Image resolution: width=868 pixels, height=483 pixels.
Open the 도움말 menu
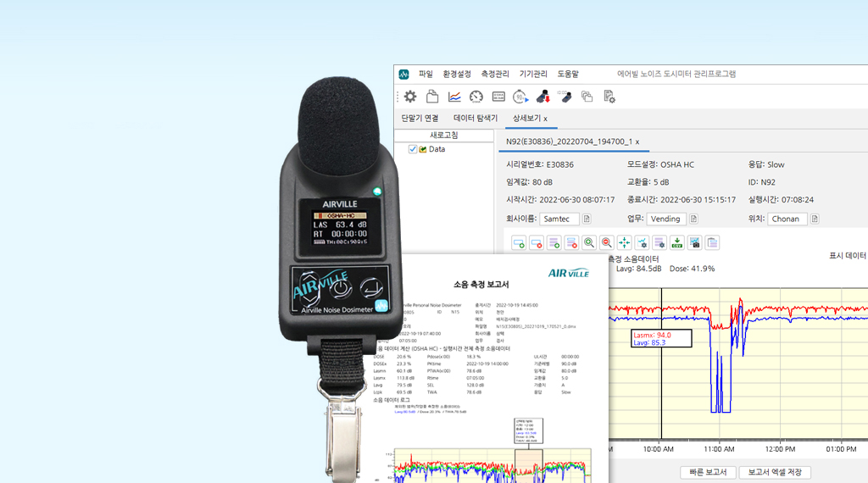click(x=568, y=74)
